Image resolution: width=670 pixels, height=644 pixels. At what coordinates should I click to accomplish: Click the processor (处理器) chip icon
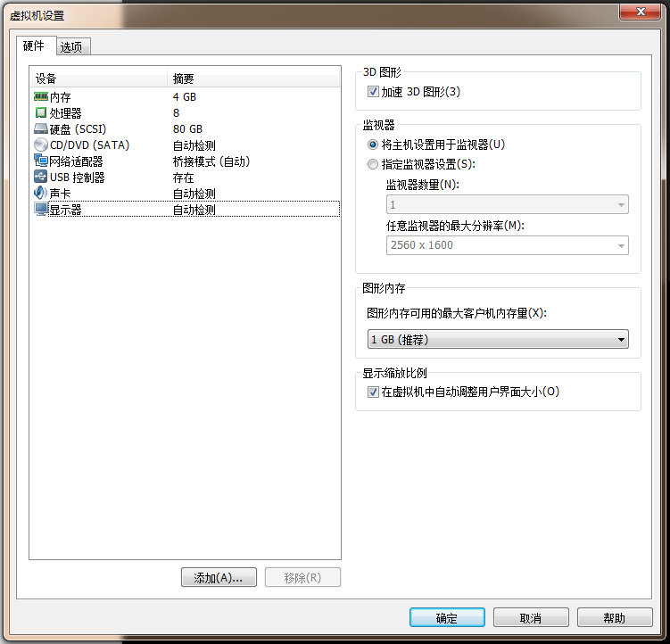(x=41, y=112)
